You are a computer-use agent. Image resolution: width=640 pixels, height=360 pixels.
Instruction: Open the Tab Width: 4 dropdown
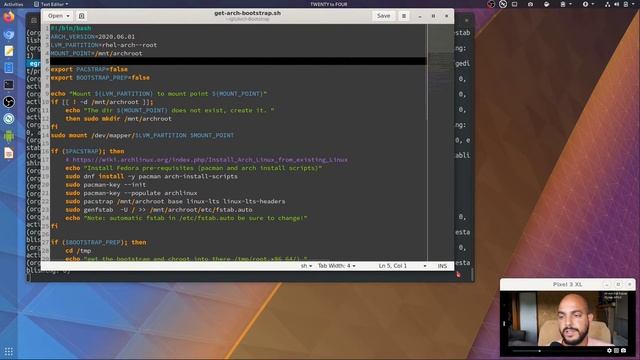point(336,266)
